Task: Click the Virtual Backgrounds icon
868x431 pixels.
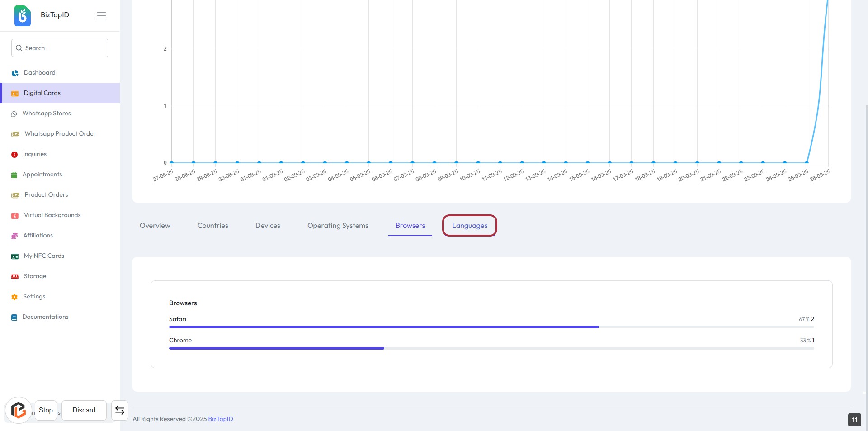Action: (15, 216)
